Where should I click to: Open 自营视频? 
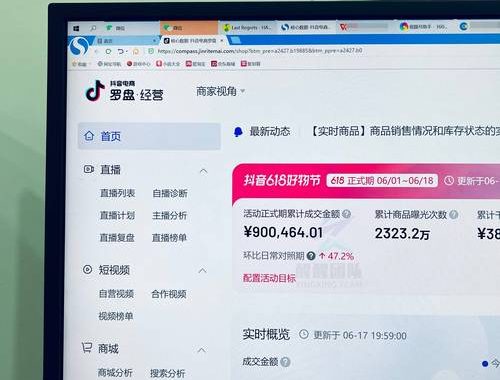116,294
